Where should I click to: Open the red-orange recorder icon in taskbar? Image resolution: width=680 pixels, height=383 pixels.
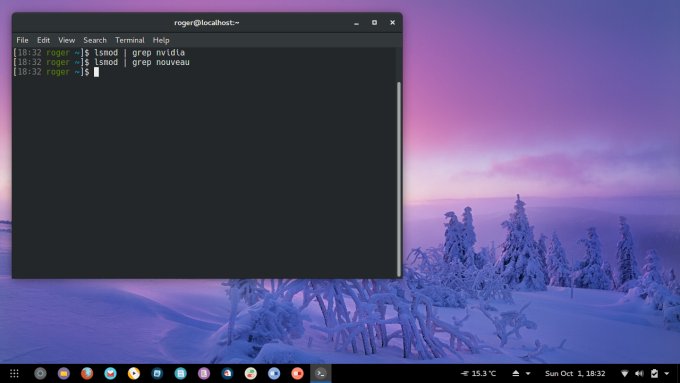coord(298,373)
